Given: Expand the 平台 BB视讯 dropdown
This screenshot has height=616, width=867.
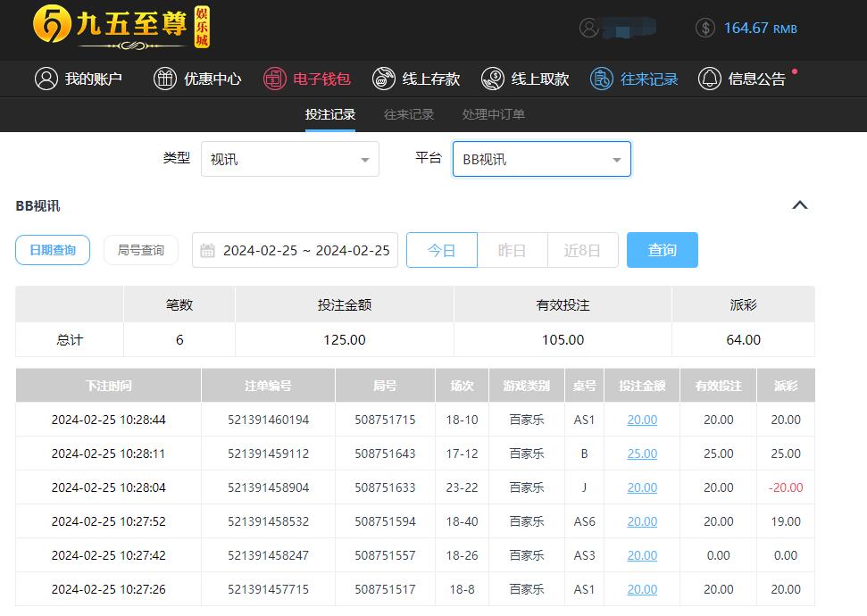Looking at the screenshot, I should [x=541, y=160].
